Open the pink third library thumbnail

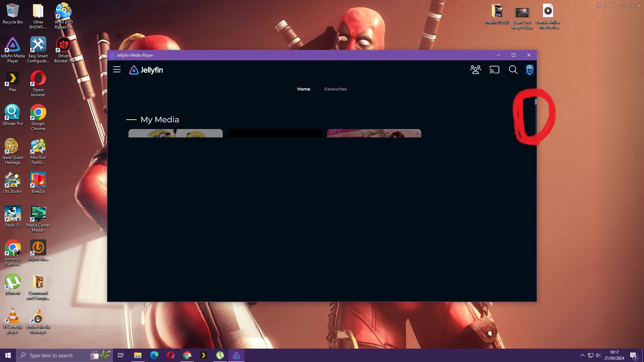pos(374,133)
